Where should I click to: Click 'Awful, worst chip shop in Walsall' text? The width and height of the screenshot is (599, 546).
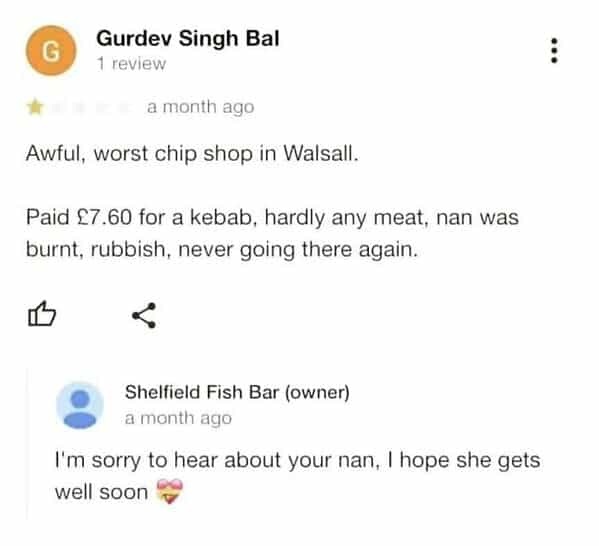[x=192, y=154]
